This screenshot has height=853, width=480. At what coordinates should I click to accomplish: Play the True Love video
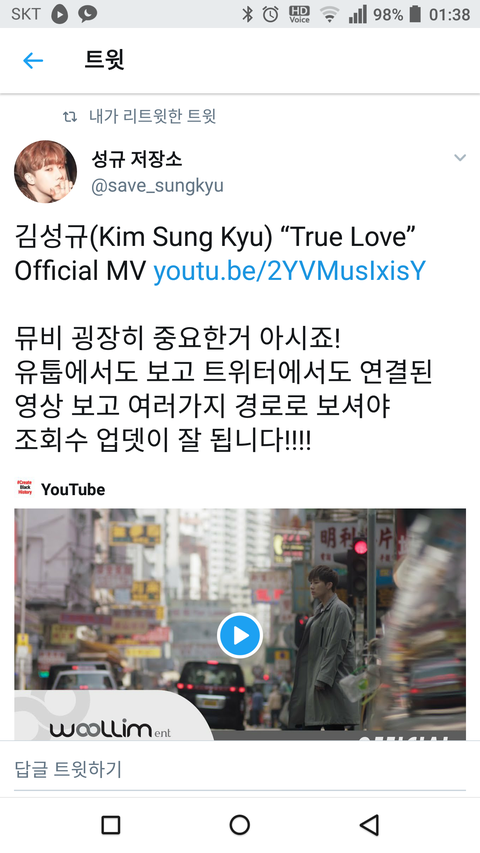point(240,635)
